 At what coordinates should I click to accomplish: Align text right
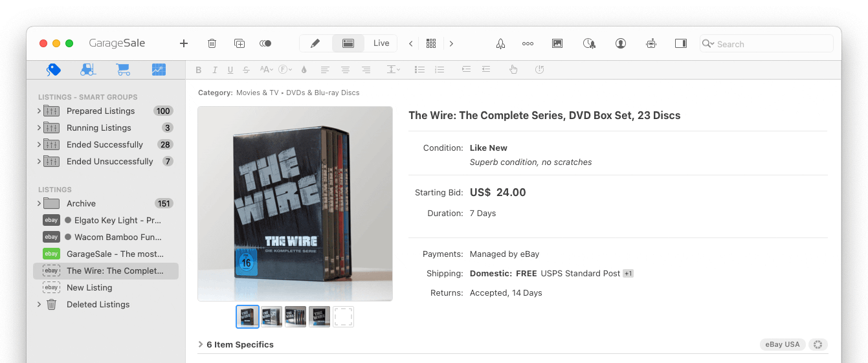(366, 69)
